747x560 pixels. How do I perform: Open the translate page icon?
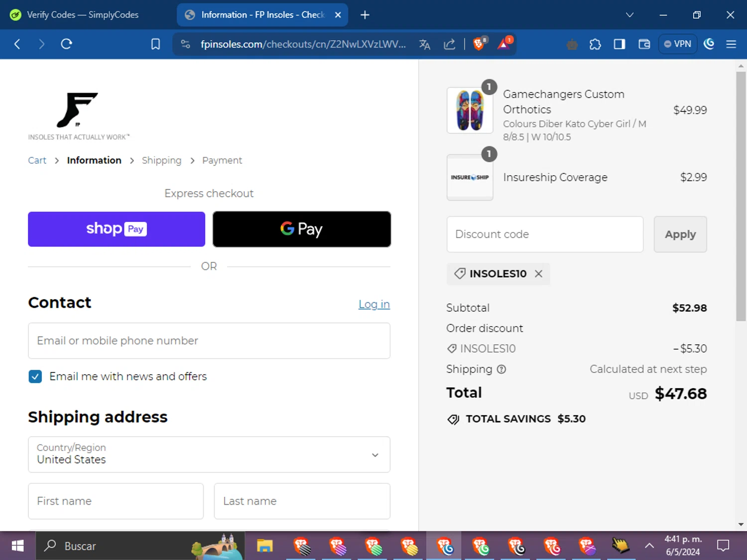[x=425, y=44]
